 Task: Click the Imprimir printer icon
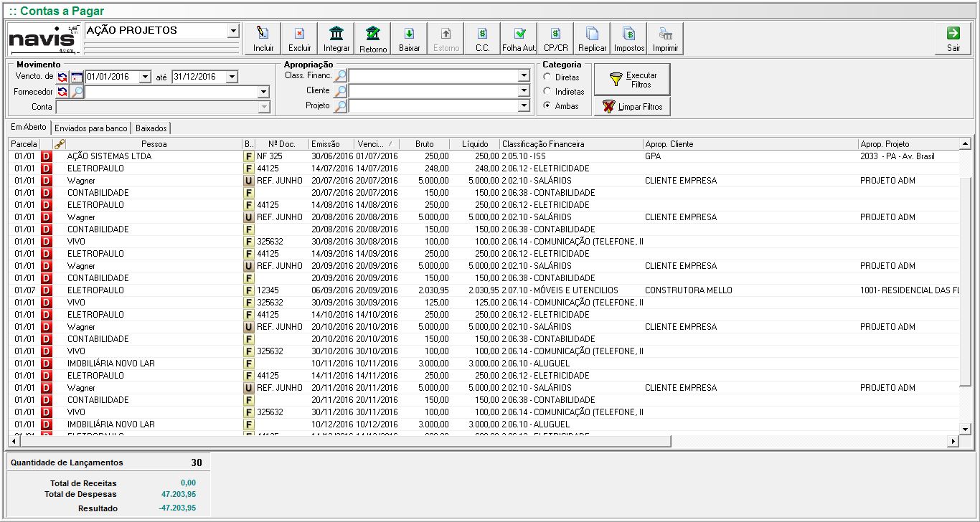pyautogui.click(x=666, y=39)
